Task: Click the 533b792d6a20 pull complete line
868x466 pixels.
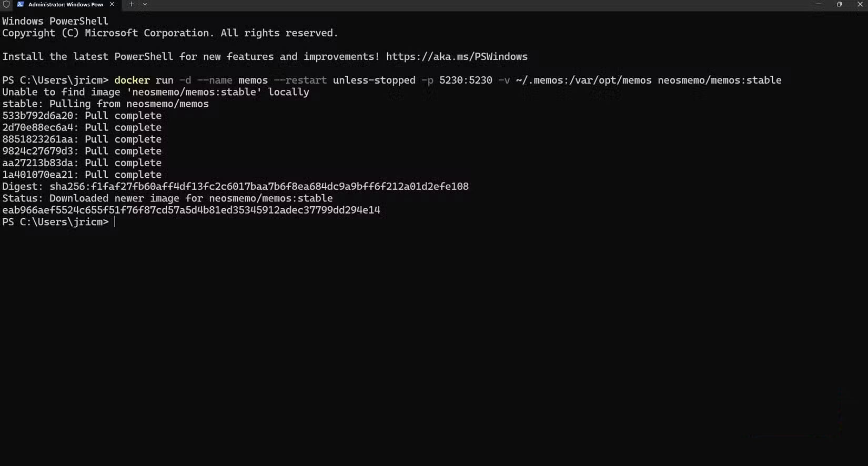Action: click(x=82, y=116)
